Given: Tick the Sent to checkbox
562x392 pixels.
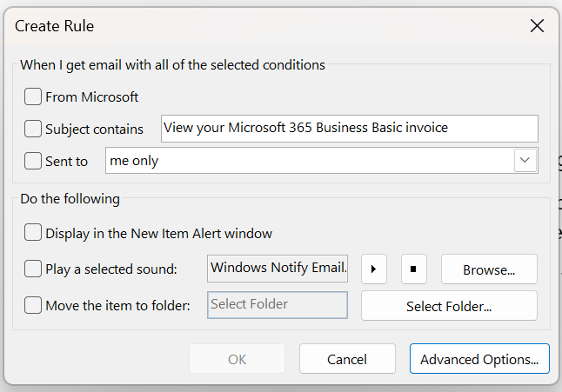Looking at the screenshot, I should [33, 161].
